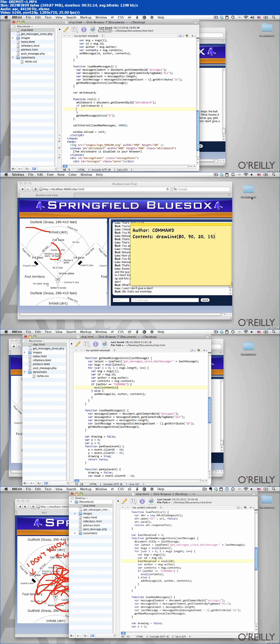Click add-bookmark plus left of localhost:8888/chat.html
Screen dimensions: 280x644
pyautogui.click(x=36, y=189)
